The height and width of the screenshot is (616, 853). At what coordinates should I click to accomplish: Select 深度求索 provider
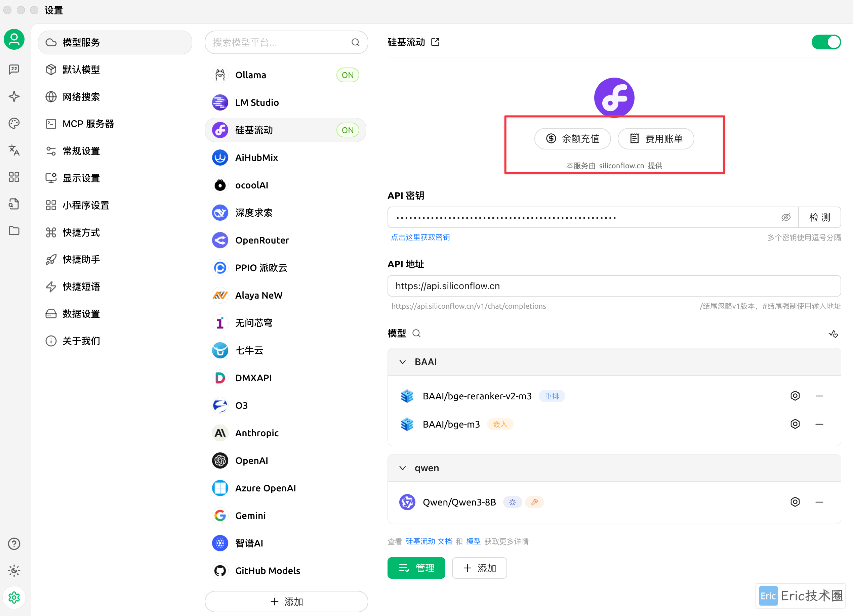click(x=285, y=213)
